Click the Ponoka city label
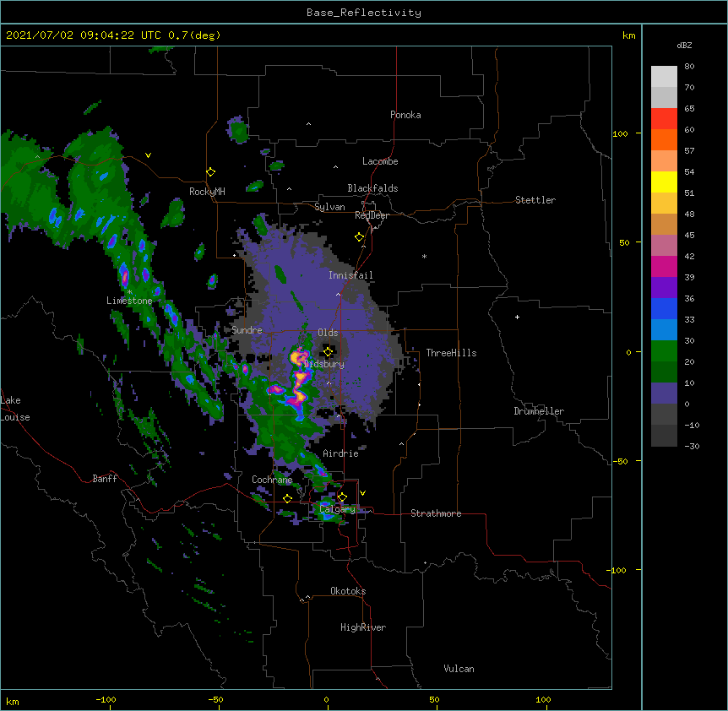This screenshot has height=711, width=728. pos(405,115)
